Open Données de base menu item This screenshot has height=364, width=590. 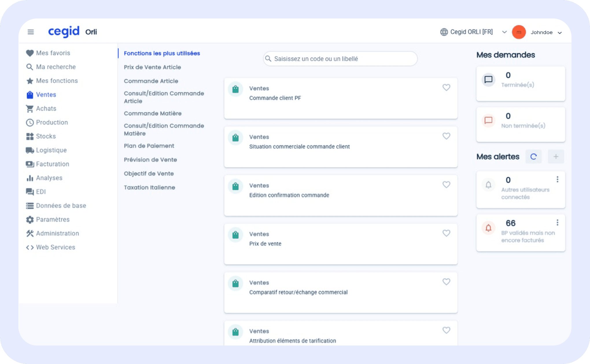pyautogui.click(x=61, y=206)
